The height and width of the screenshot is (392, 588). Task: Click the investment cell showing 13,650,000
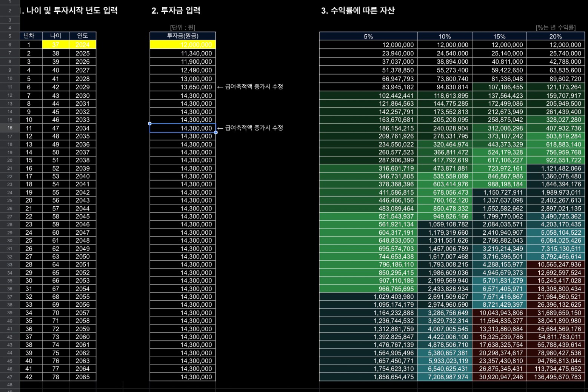point(183,87)
